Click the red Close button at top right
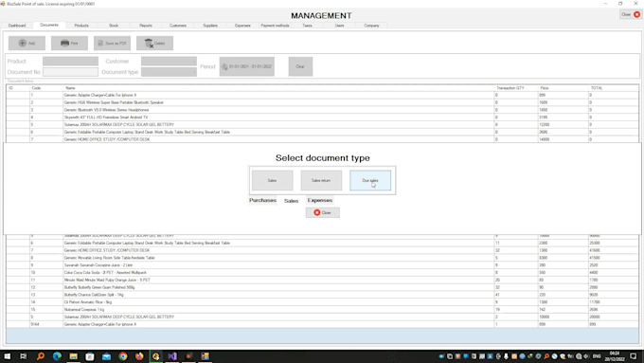Viewport: 644px width, 363px height. tap(631, 14)
